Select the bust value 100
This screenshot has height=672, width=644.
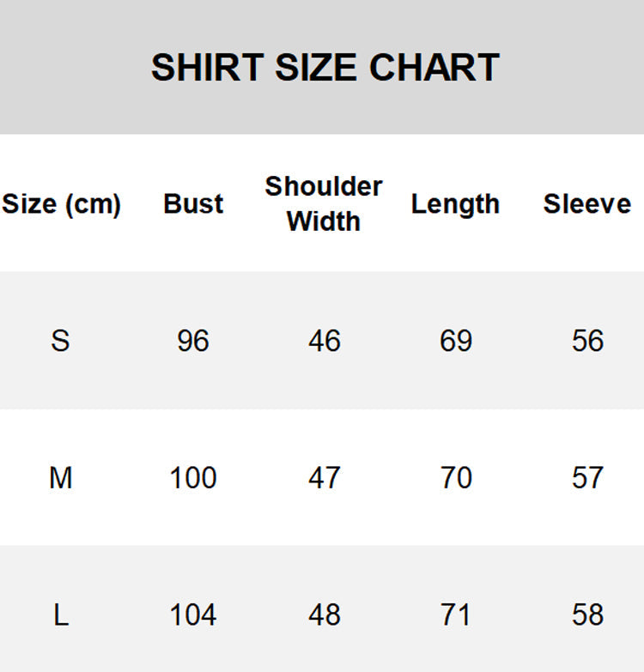(x=193, y=477)
